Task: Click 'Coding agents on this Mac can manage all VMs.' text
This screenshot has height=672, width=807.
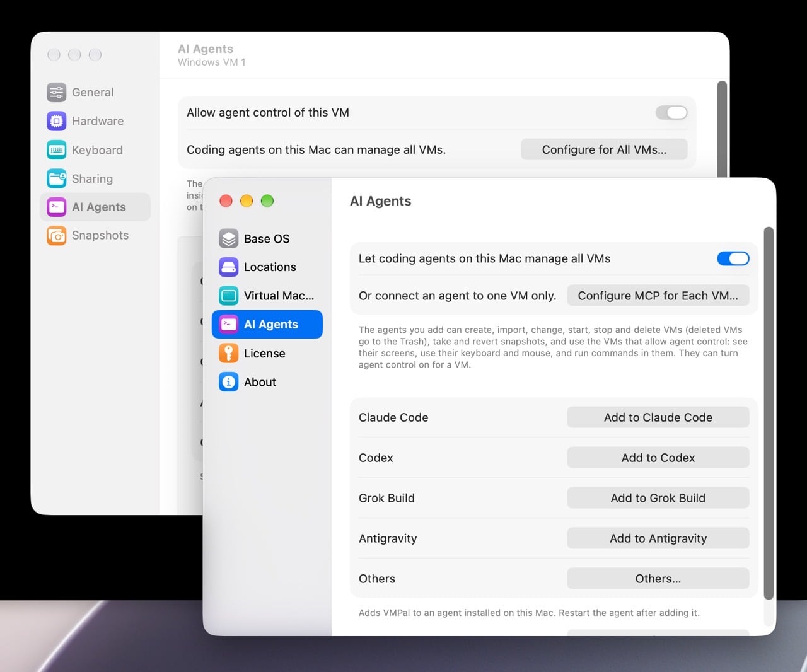Action: click(316, 149)
